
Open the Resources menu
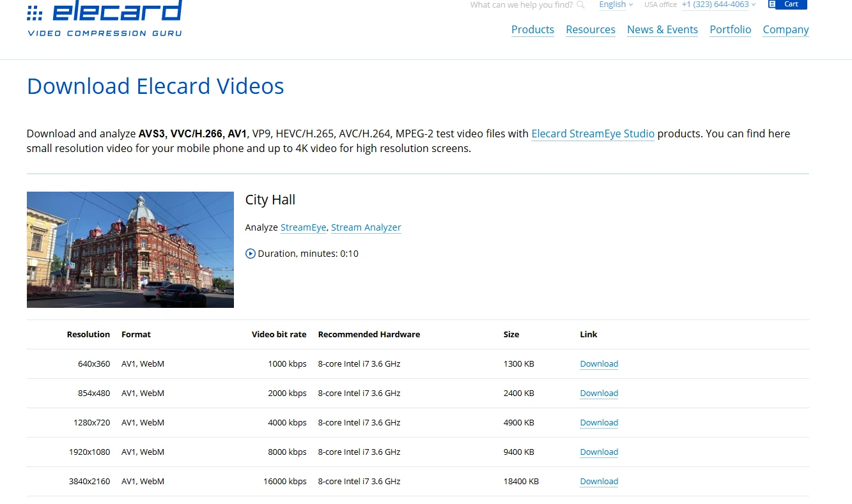point(591,29)
